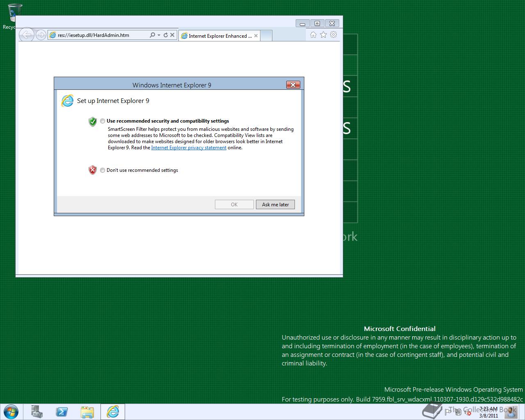The image size is (525, 420).
Task: Open the Tools gear menu
Action: coord(333,35)
